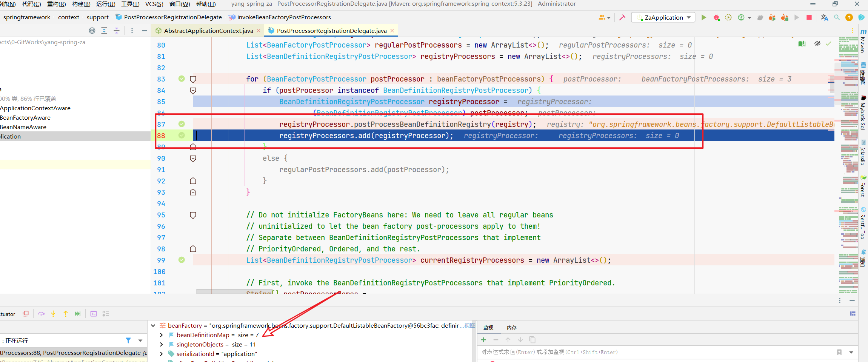Image resolution: width=868 pixels, height=362 pixels.
Task: Click Run to Cursor debugger icon
Action: pyautogui.click(x=78, y=314)
